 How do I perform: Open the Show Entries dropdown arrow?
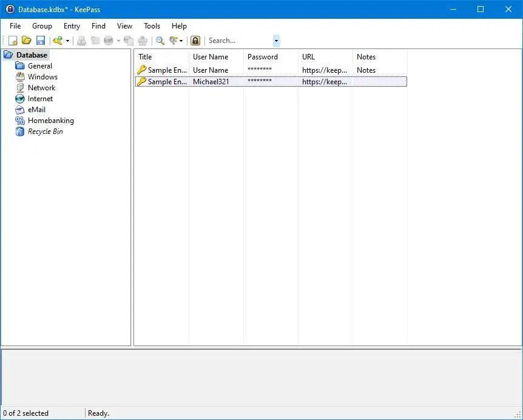click(x=181, y=41)
